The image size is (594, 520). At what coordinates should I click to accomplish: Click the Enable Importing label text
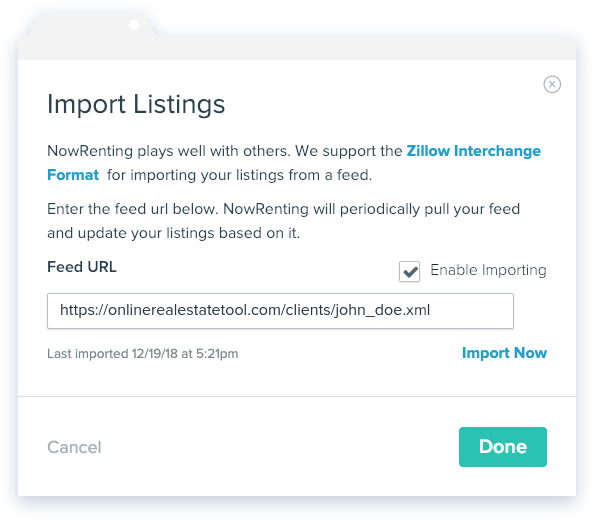coord(488,270)
